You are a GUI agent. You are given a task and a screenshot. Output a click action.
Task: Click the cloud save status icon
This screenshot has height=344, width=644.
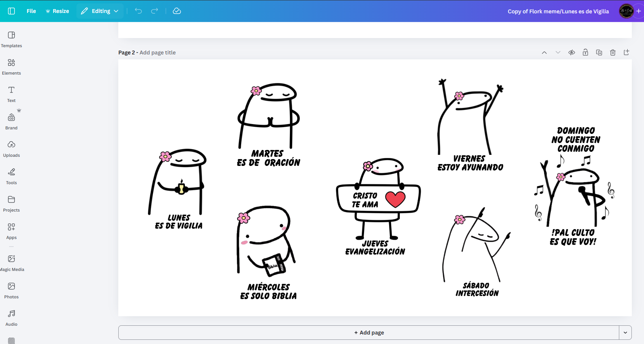177,11
